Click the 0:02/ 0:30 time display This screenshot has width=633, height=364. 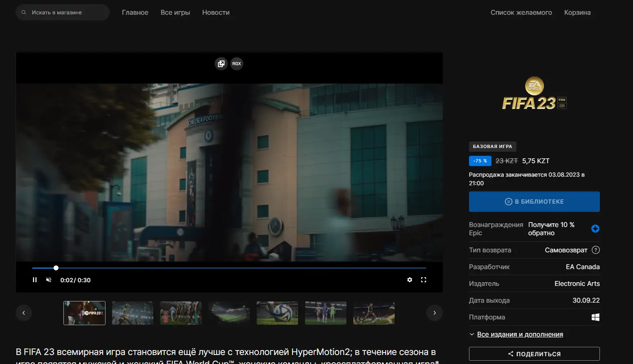(75, 280)
